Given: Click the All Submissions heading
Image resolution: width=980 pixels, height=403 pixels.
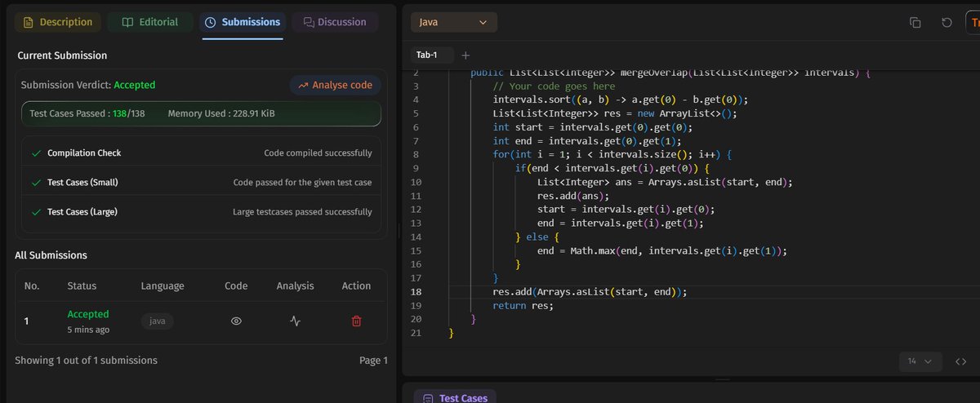Looking at the screenshot, I should click(51, 255).
